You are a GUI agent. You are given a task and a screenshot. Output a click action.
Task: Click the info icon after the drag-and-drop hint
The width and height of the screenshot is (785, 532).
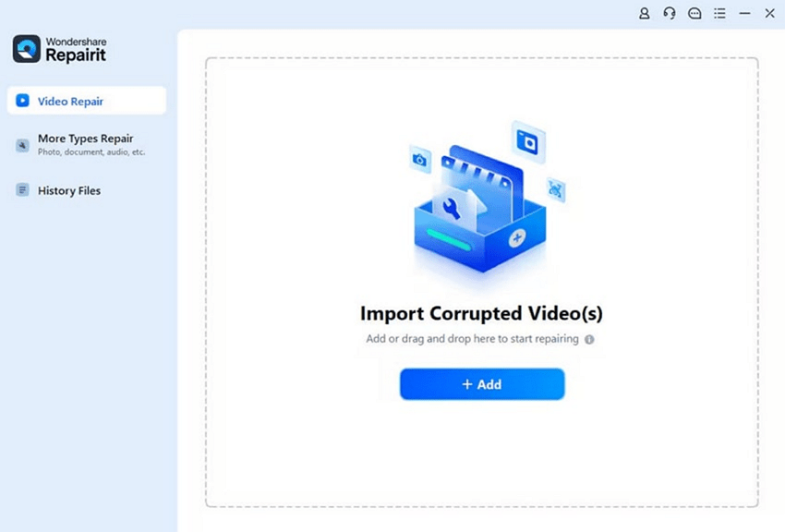[x=589, y=339]
